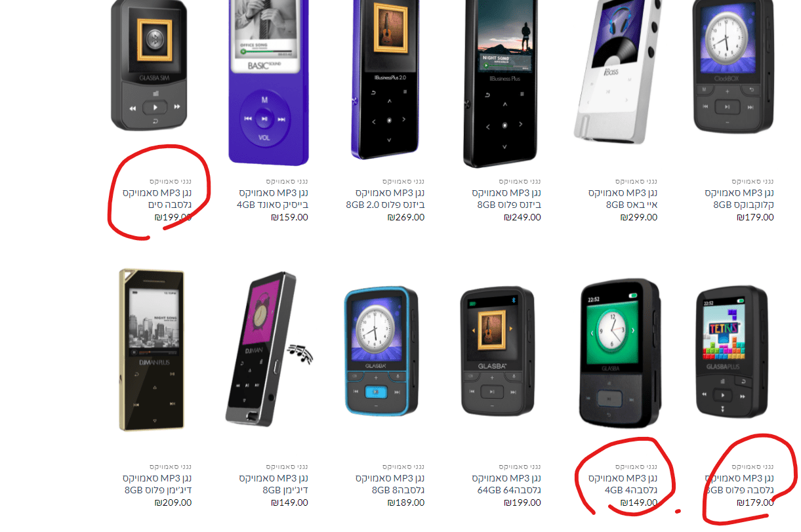Open the קלוקבוקס 8GB product title

click(x=739, y=199)
